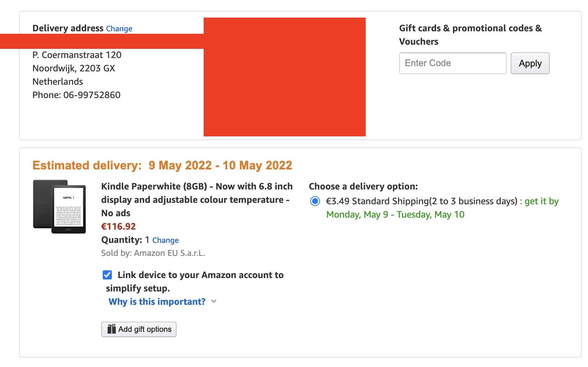Click the Add gift options button
Image resolution: width=588 pixels, height=367 pixels.
[x=139, y=329]
